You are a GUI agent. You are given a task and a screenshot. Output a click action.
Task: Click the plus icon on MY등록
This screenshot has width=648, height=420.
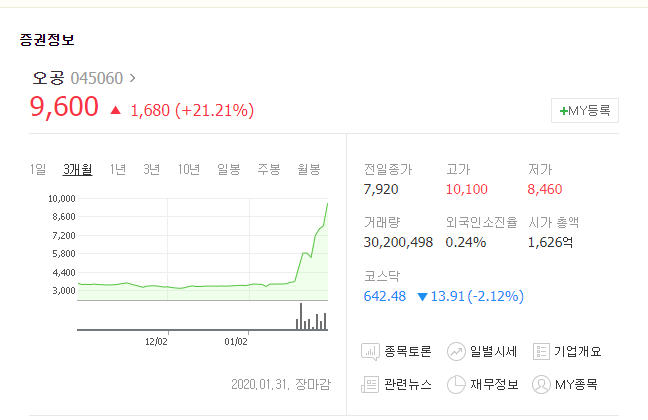click(x=564, y=110)
